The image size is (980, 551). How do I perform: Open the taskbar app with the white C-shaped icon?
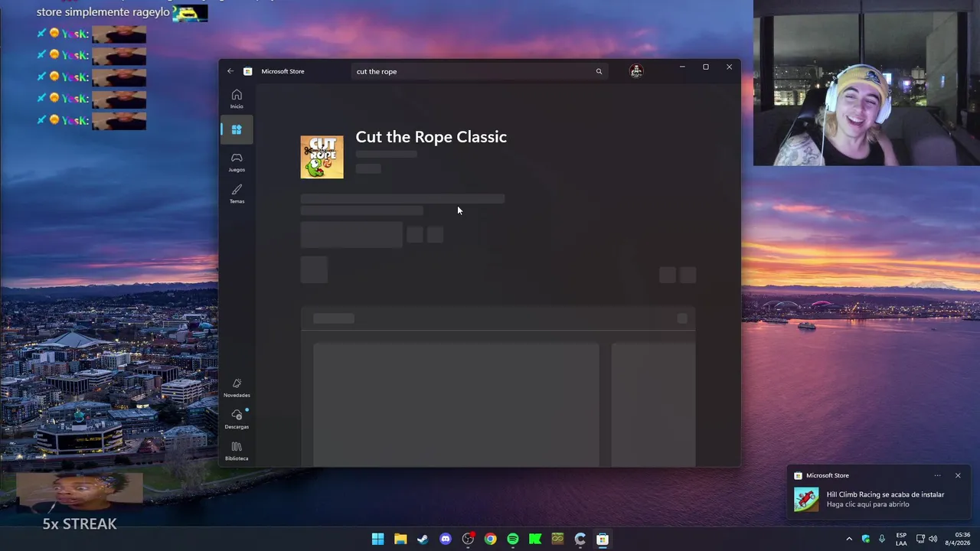(x=580, y=539)
